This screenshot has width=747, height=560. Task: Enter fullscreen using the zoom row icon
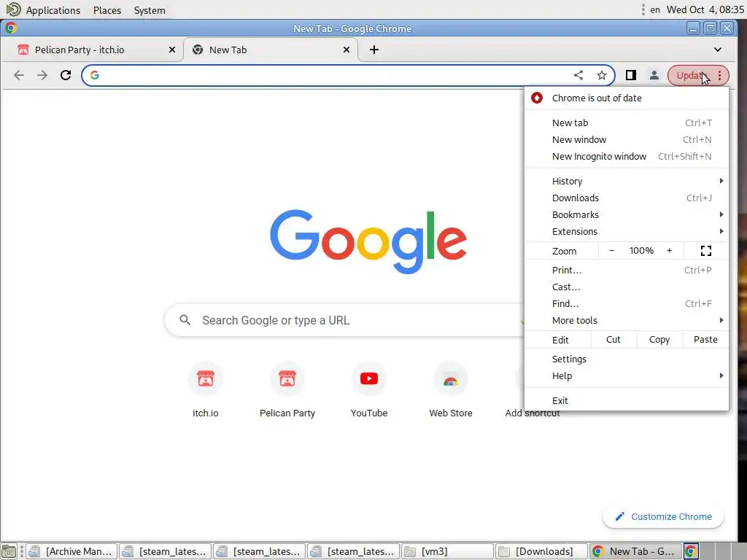[x=706, y=251]
